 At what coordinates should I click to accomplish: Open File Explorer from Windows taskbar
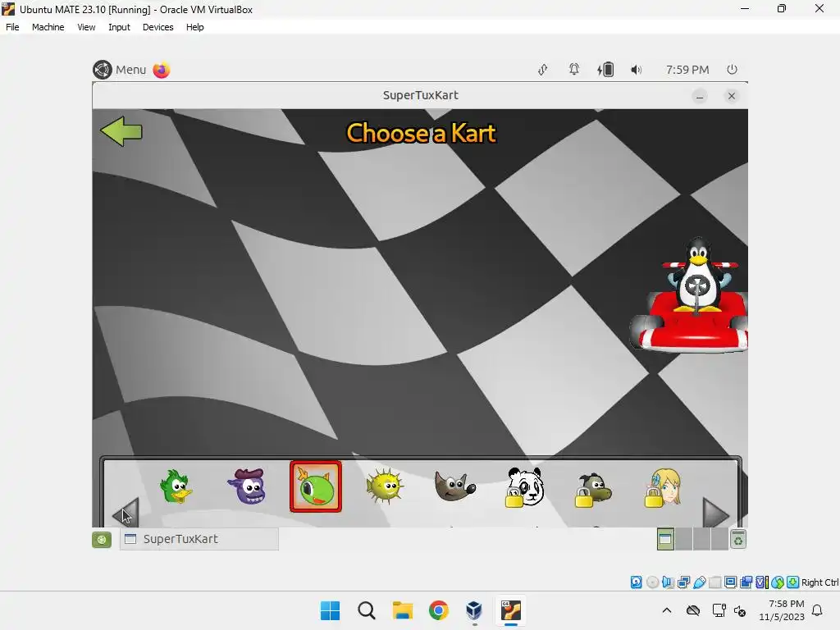(x=402, y=610)
